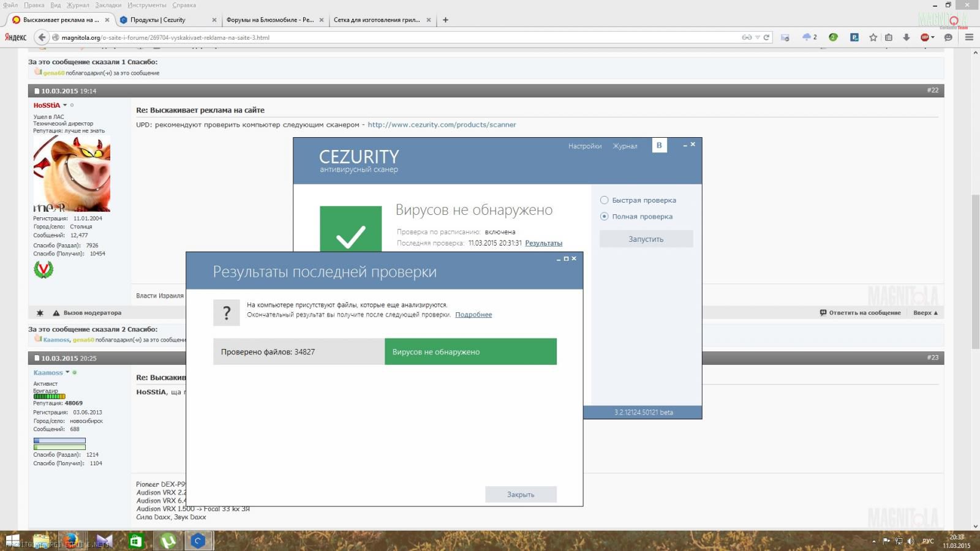Open the bookmarks list icon in toolbar

[x=889, y=37]
